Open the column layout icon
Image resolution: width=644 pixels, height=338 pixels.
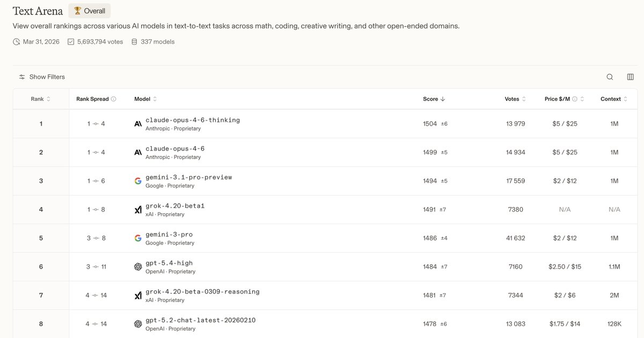coord(631,77)
